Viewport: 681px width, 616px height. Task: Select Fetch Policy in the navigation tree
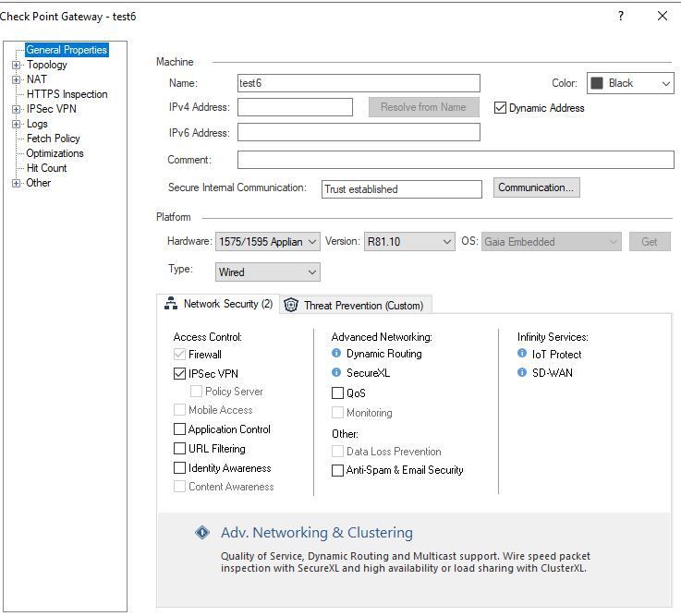point(53,139)
